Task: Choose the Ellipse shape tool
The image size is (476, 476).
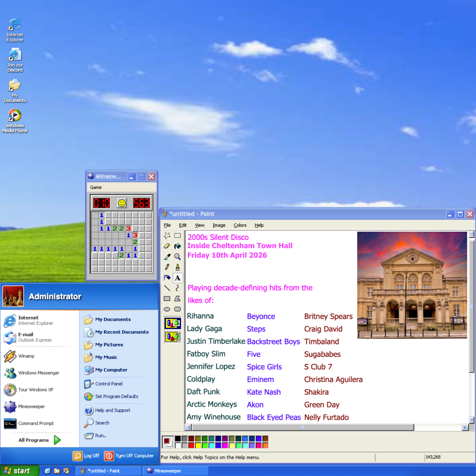Action: [167, 309]
